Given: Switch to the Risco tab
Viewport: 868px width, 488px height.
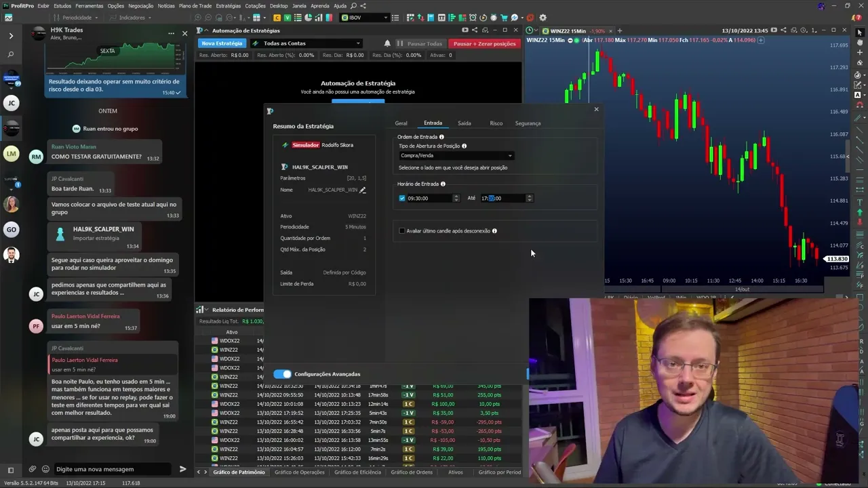Looking at the screenshot, I should (496, 123).
